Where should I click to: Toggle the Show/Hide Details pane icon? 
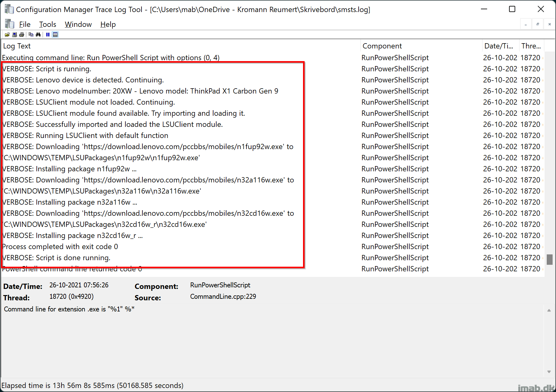coord(55,35)
